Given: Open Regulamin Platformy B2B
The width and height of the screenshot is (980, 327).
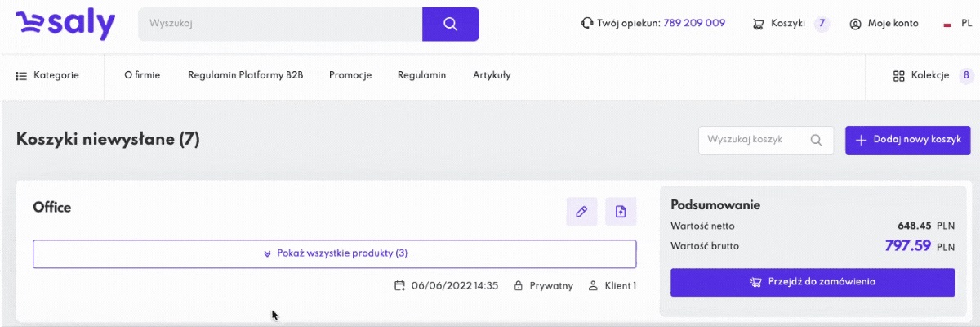Looking at the screenshot, I should click(245, 75).
